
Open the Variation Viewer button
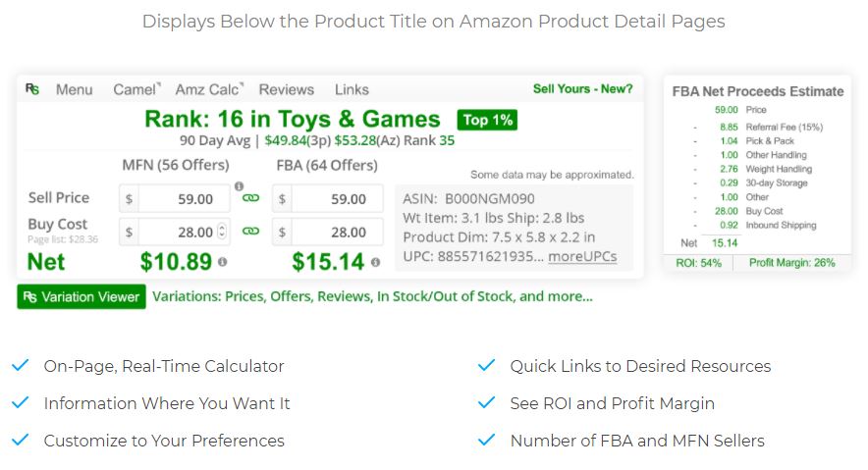tap(81, 297)
